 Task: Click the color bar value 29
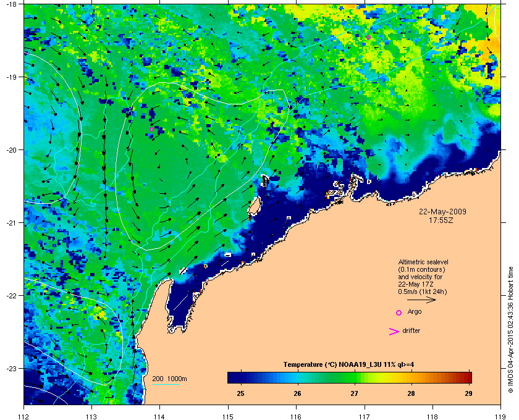[x=468, y=393]
